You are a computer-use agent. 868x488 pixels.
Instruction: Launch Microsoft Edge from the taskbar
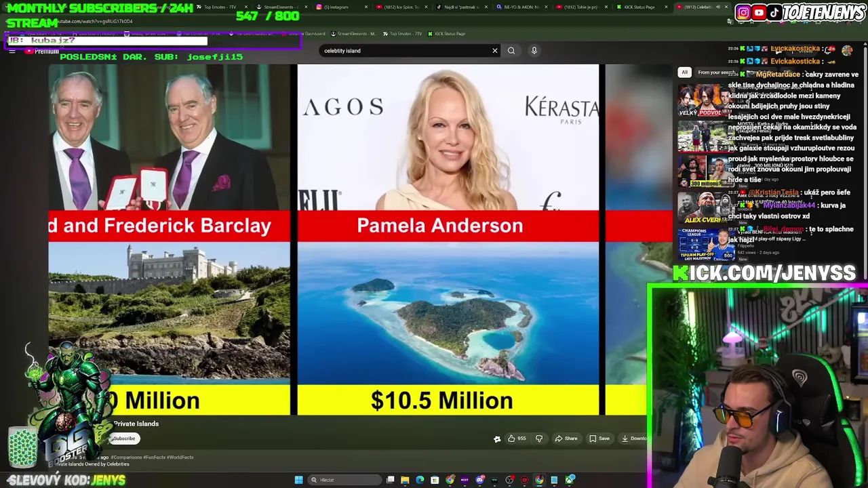420,480
